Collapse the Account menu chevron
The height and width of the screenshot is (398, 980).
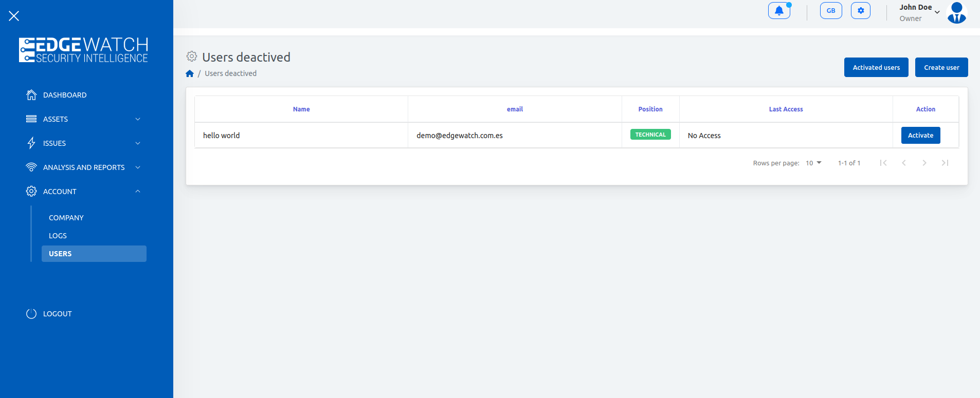[138, 192]
